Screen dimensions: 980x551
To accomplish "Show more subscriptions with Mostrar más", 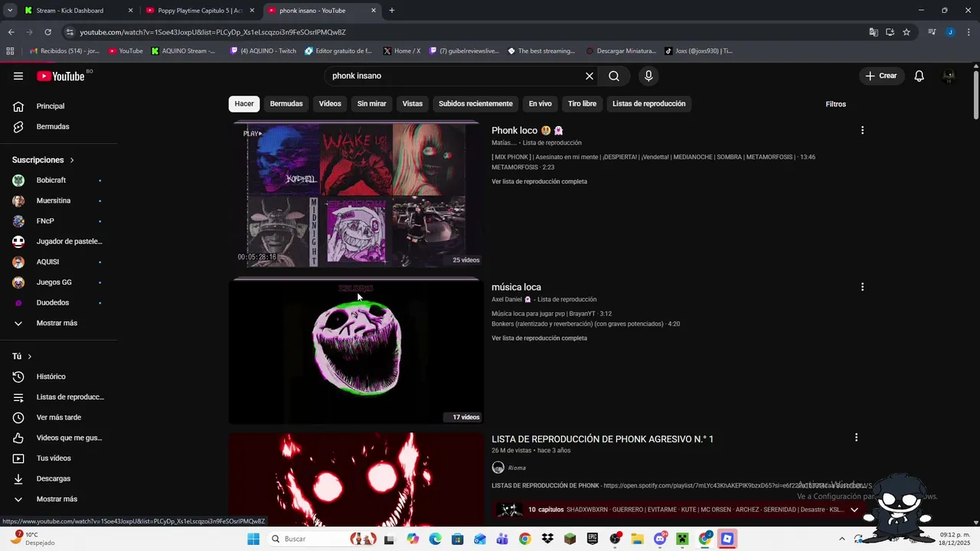I will coord(58,323).
